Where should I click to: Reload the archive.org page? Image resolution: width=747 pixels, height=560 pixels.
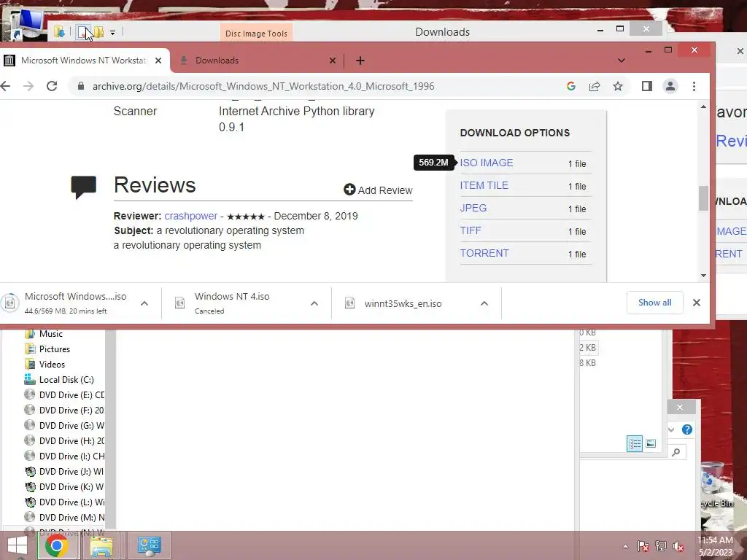tap(52, 86)
